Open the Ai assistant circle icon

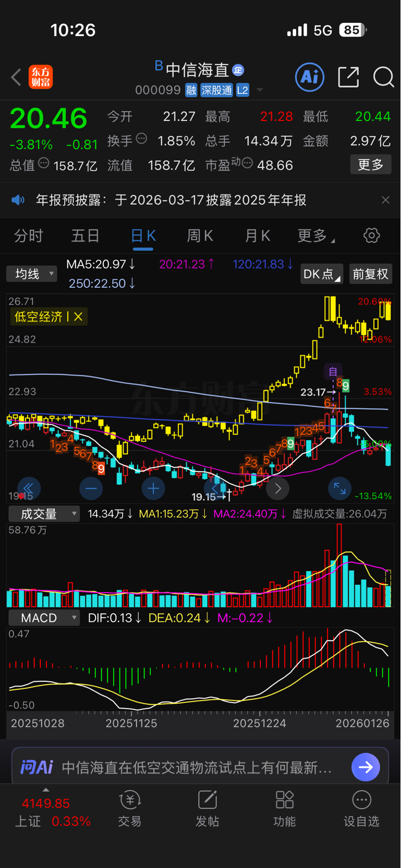[x=310, y=77]
